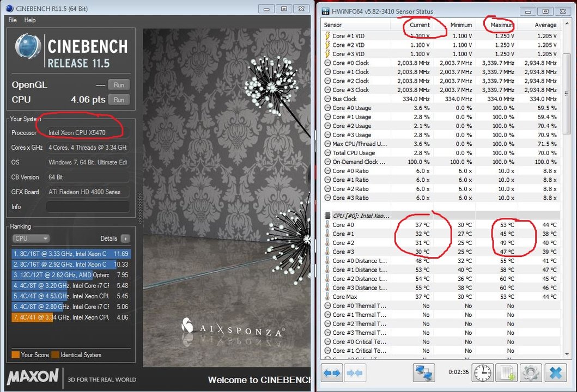Screen dimensions: 577x392
Task: Select ranking entry 2. 8C/16T @ 2.92 GHz
Action: click(71, 265)
